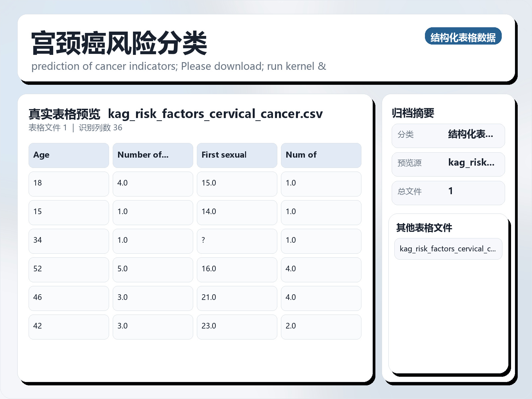Screen dimensions: 532x399
Task: Select the 2.0 cell in Num of column
Action: click(x=321, y=327)
